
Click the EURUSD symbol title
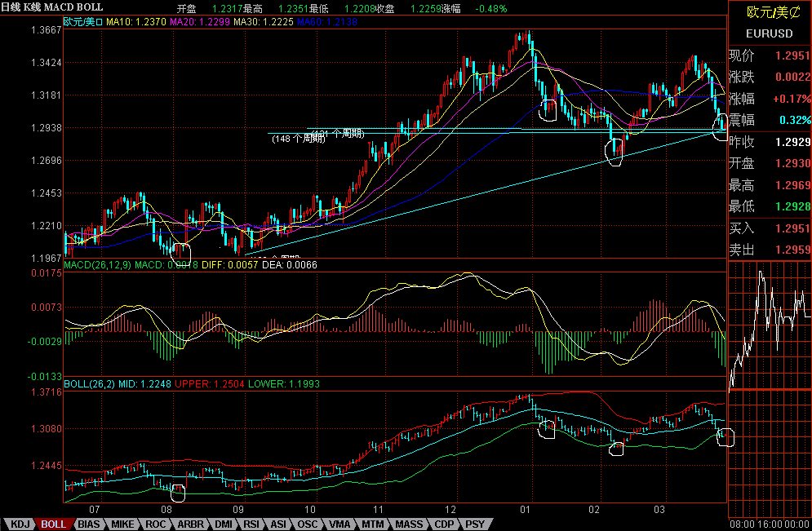coord(769,33)
